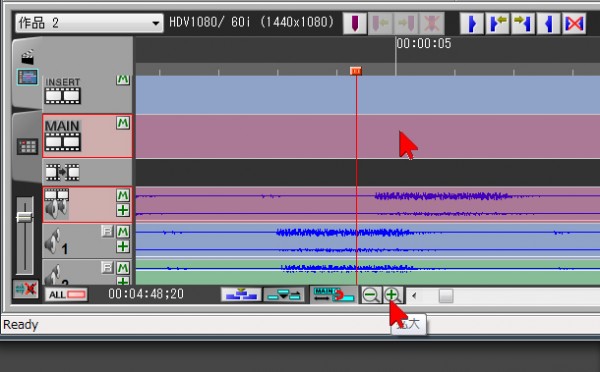Toggle the small lock box on audio track 1

point(108,231)
